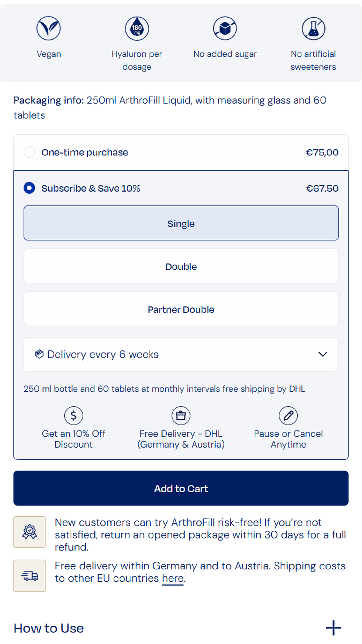Choose the Partner Double option
The image size is (362, 644).
(181, 309)
